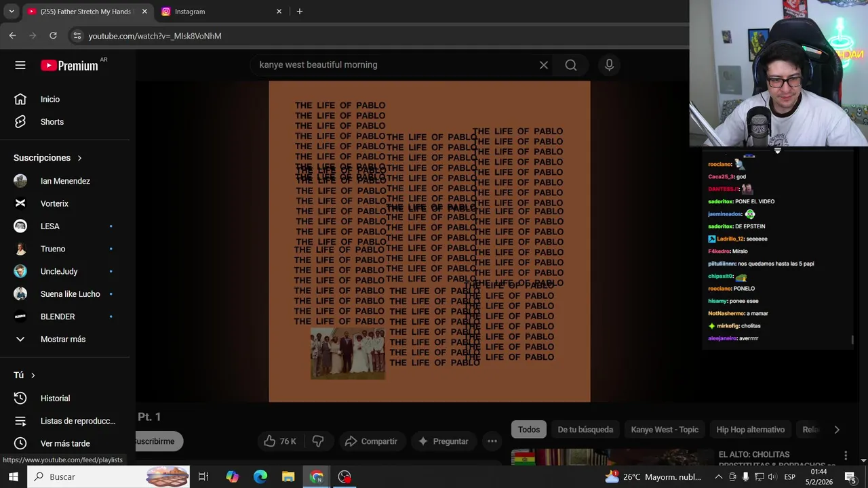Image resolution: width=868 pixels, height=488 pixels.
Task: Open a new browser tab
Action: (300, 12)
